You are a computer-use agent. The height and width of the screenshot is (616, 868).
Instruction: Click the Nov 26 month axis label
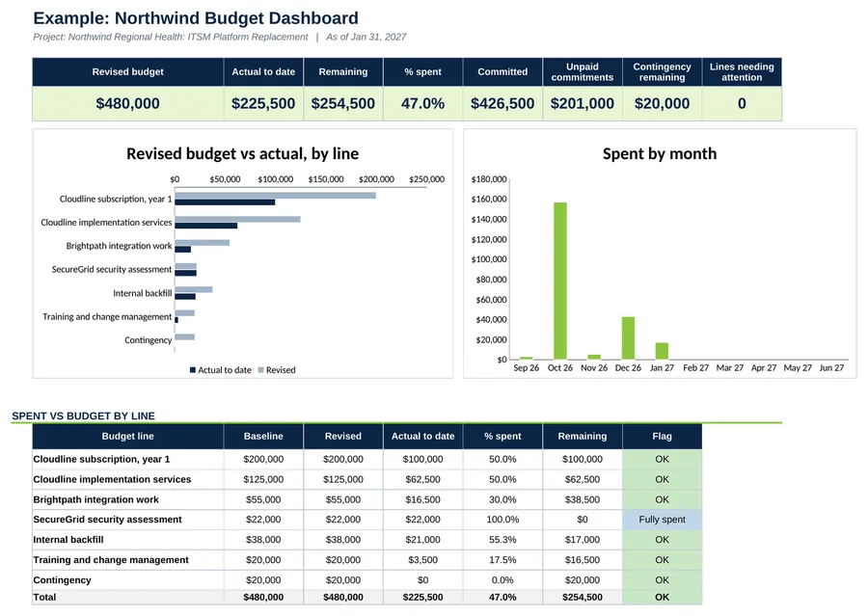[x=594, y=368]
